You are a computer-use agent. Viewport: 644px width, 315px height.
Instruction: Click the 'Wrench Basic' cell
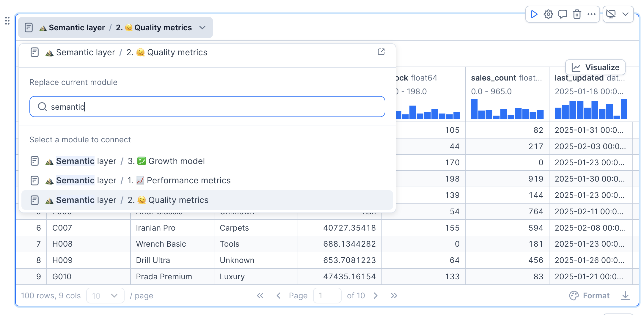click(x=172, y=244)
